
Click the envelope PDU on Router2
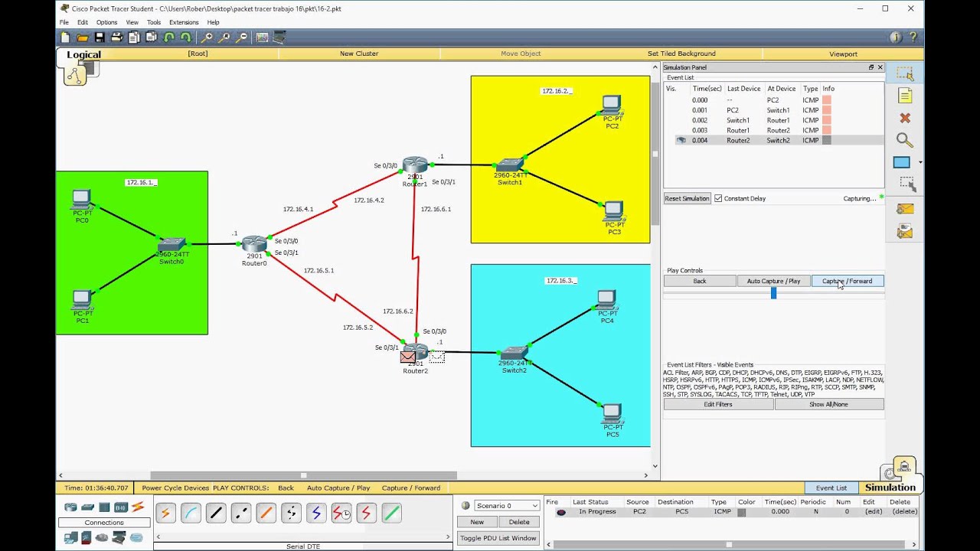(408, 357)
